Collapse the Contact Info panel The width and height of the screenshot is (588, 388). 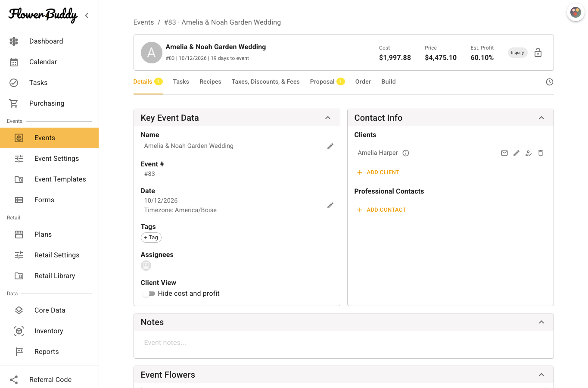coord(541,118)
